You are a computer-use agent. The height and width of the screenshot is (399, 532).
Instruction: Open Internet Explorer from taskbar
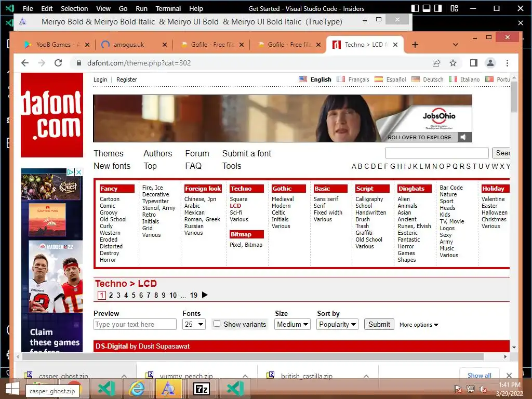(x=137, y=389)
